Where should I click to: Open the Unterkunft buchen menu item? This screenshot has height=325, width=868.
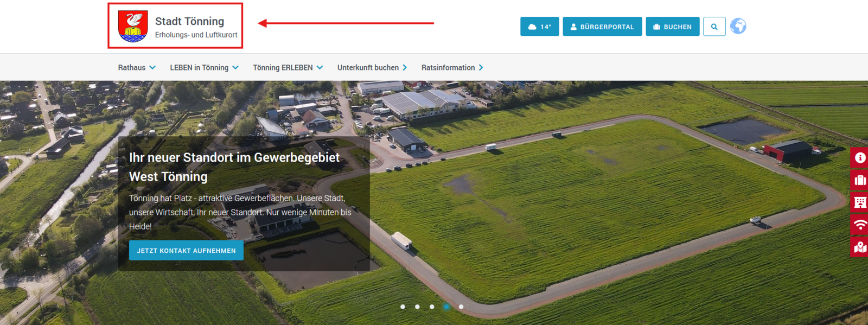(x=372, y=68)
